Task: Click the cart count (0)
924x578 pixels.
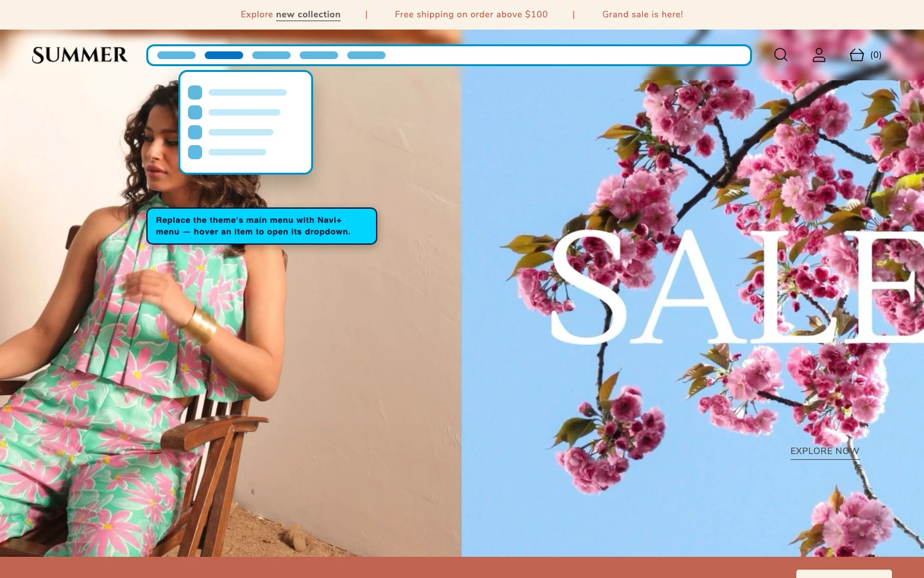Action: tap(876, 55)
